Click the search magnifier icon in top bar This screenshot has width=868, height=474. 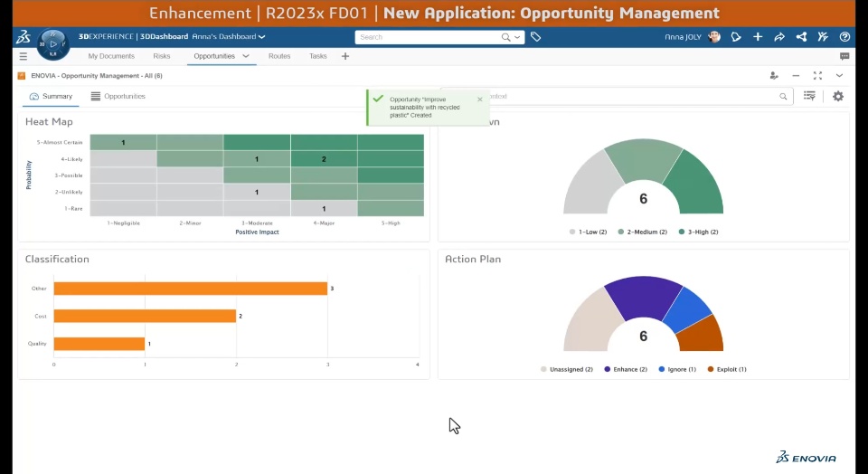coord(505,37)
